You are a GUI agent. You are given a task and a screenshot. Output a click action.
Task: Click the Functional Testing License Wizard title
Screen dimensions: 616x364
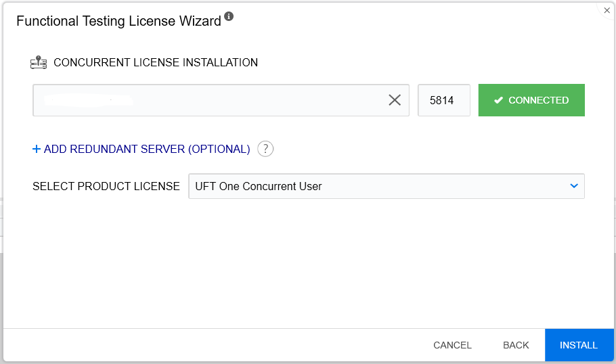tap(118, 21)
